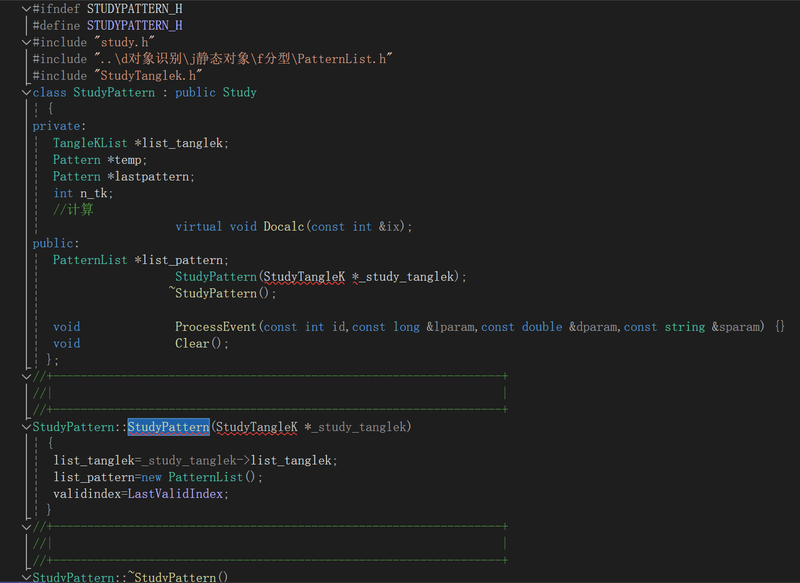Click the &lparam parameter
The image size is (800, 583).
coord(452,327)
